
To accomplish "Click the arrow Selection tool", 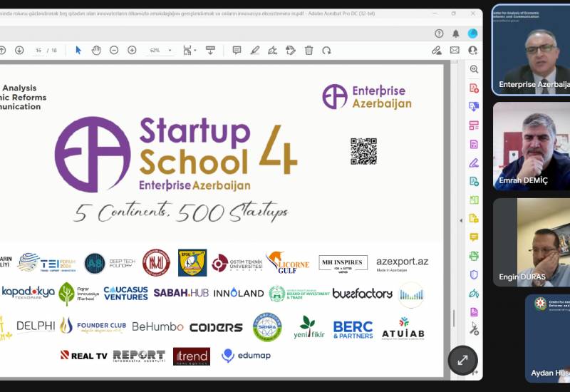I will click(x=78, y=50).
